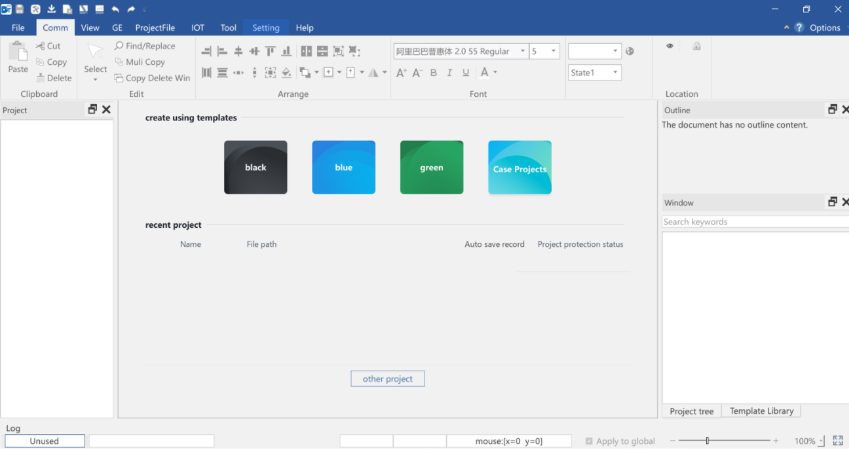This screenshot has width=849, height=450.
Task: Open the font family dropdown
Action: [523, 51]
